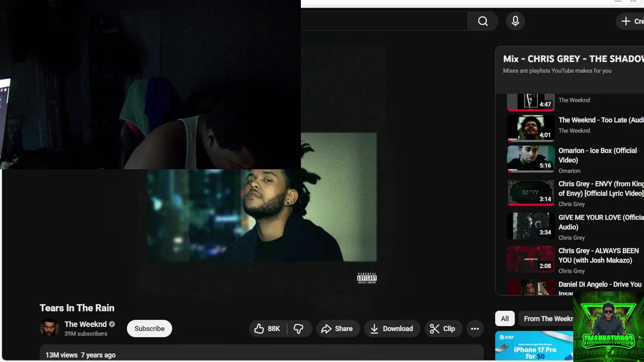
Task: Click the search magnifier button
Action: click(x=482, y=21)
